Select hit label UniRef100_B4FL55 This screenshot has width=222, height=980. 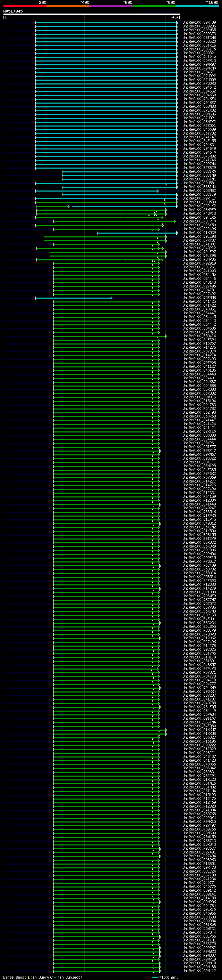(x=199, y=141)
